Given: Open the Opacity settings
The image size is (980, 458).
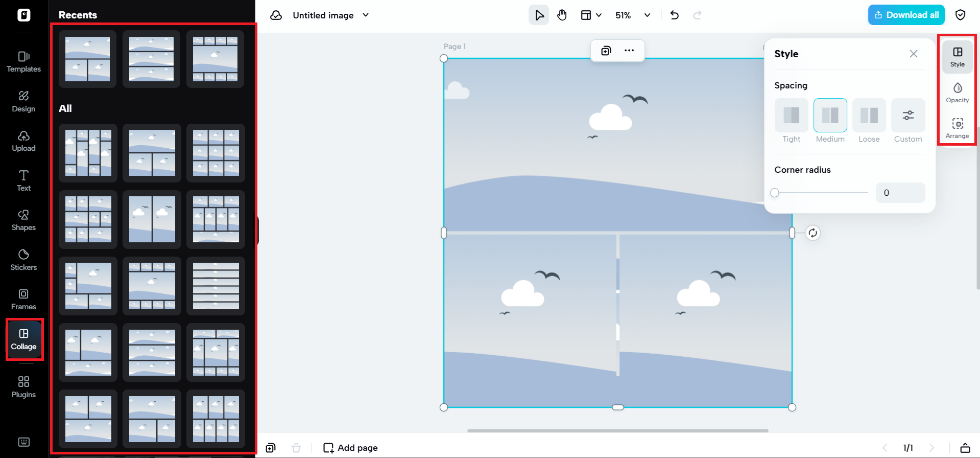Looking at the screenshot, I should [958, 93].
